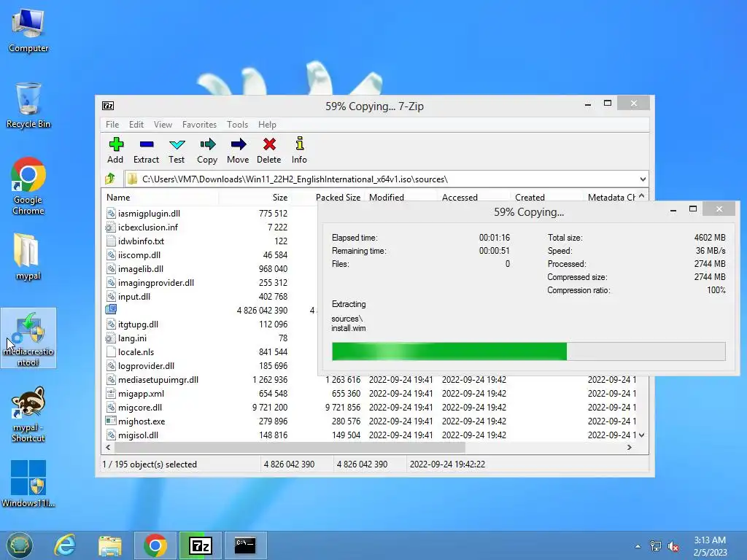Select the migisol.dll file
747x560 pixels.
[138, 435]
